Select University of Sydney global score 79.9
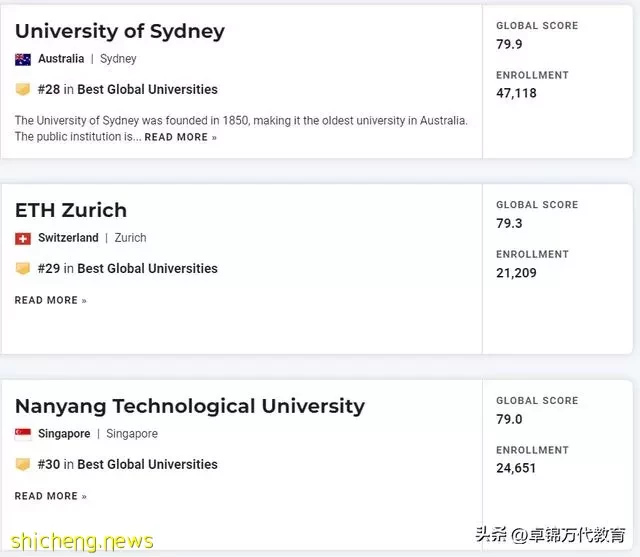 pyautogui.click(x=509, y=44)
